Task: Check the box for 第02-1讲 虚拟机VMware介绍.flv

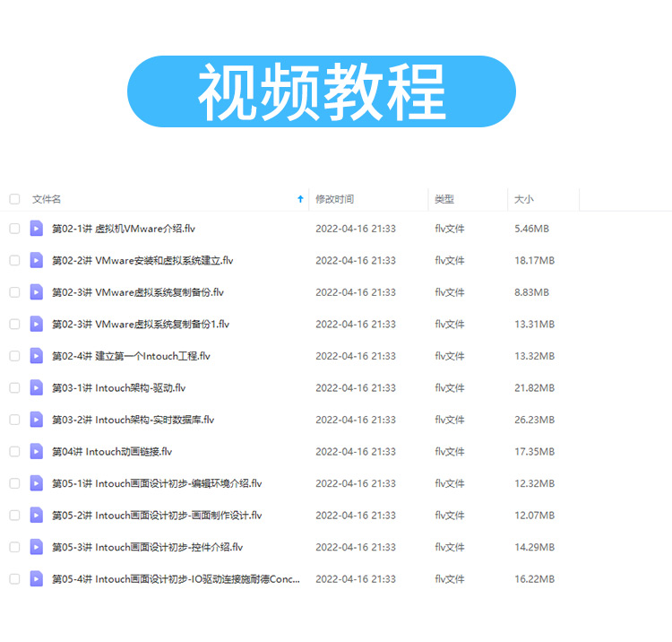Action: (14, 229)
